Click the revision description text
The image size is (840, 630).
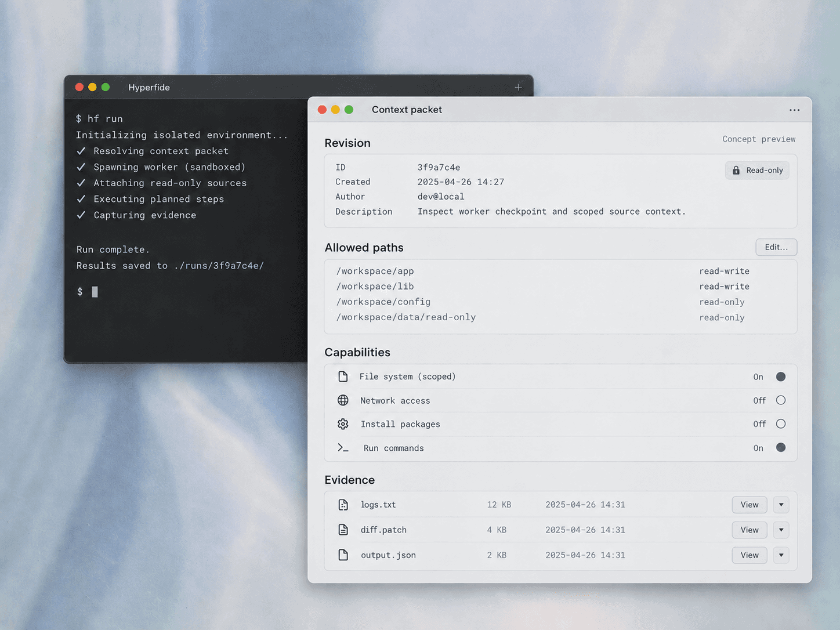pos(552,212)
